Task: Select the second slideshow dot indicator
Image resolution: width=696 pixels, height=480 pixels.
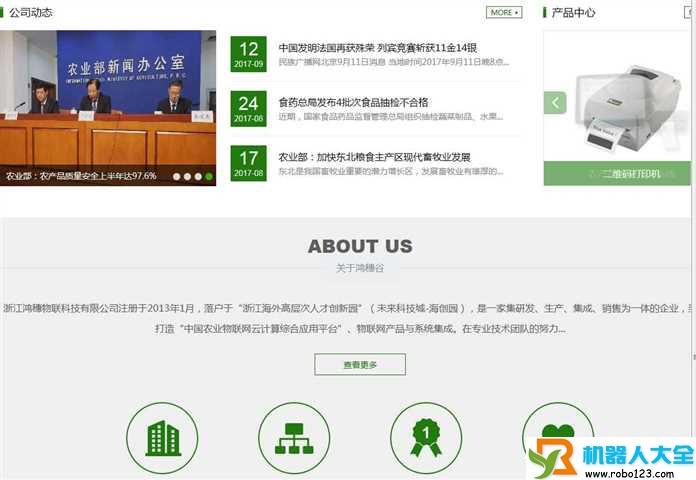Action: (187, 176)
